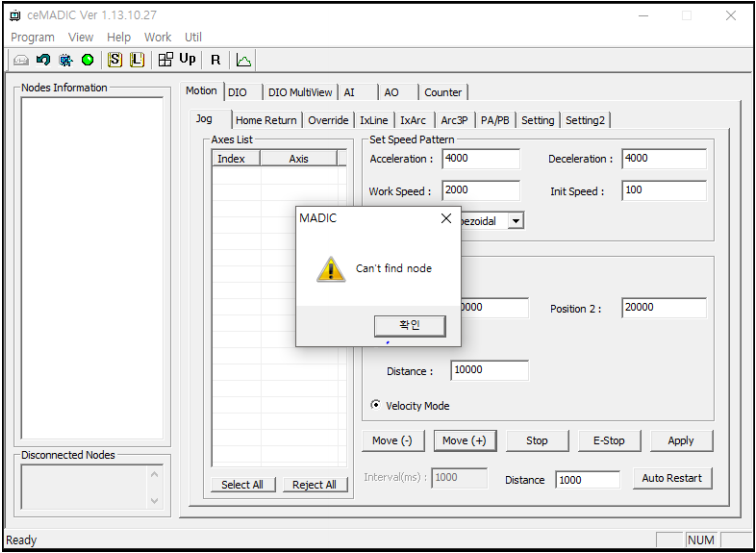Click the R toolbar icon

(215, 60)
